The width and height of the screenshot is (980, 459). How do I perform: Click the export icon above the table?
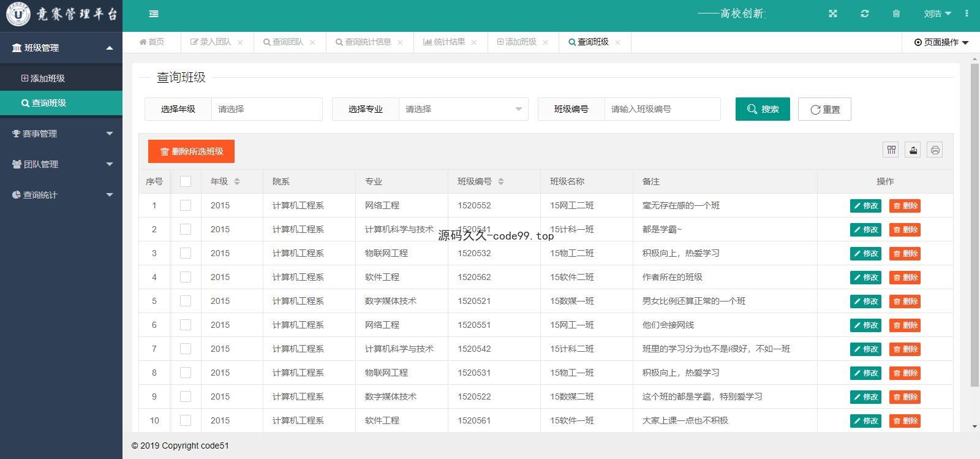[913, 150]
